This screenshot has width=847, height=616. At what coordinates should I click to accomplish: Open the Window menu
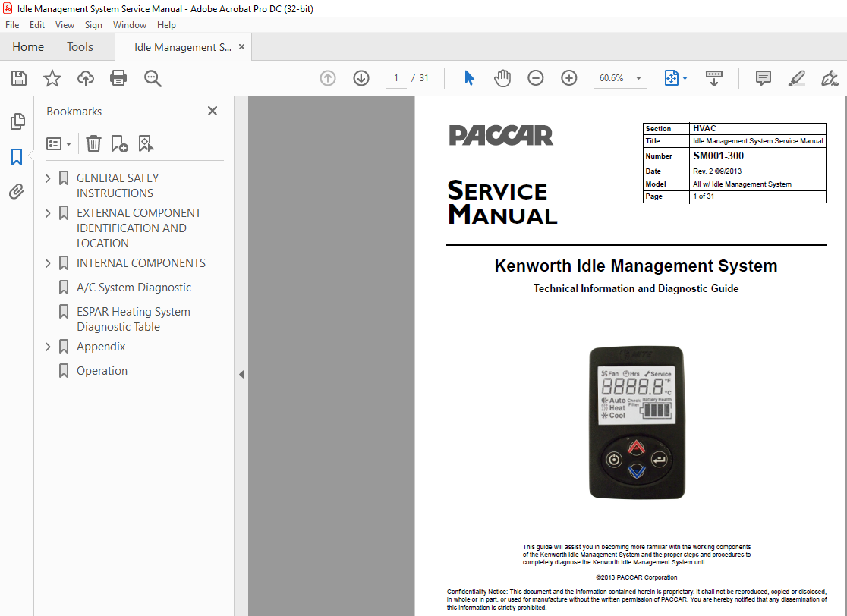130,25
